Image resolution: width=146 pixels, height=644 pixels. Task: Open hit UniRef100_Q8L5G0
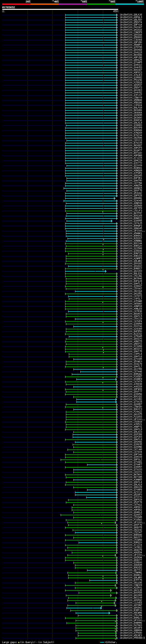(131, 20)
